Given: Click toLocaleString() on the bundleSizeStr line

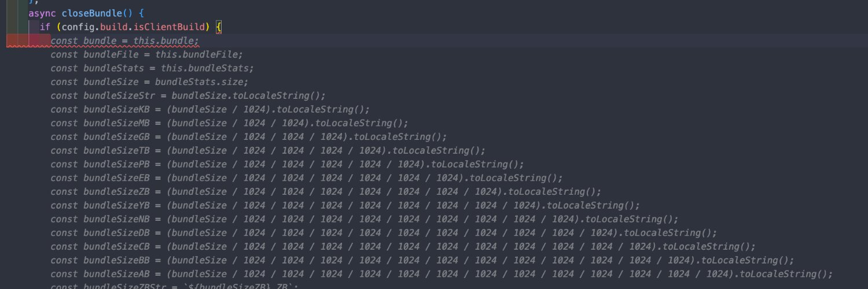Looking at the screenshot, I should [277, 96].
